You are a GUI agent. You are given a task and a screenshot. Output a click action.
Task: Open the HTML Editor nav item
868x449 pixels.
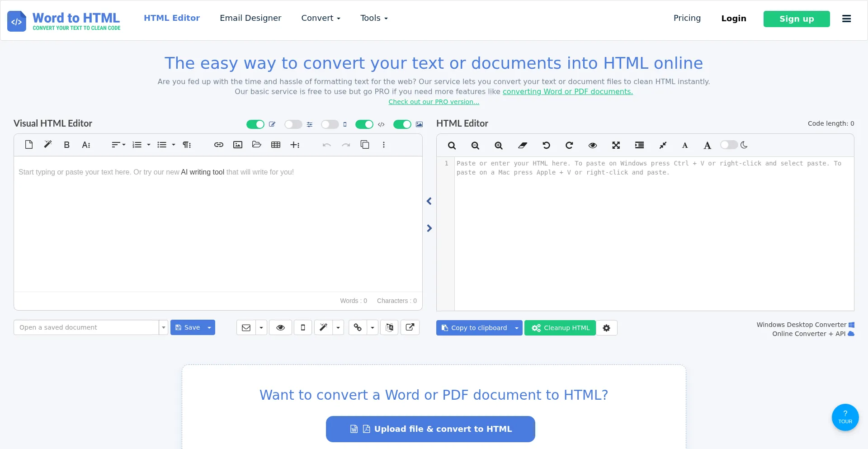pos(172,18)
